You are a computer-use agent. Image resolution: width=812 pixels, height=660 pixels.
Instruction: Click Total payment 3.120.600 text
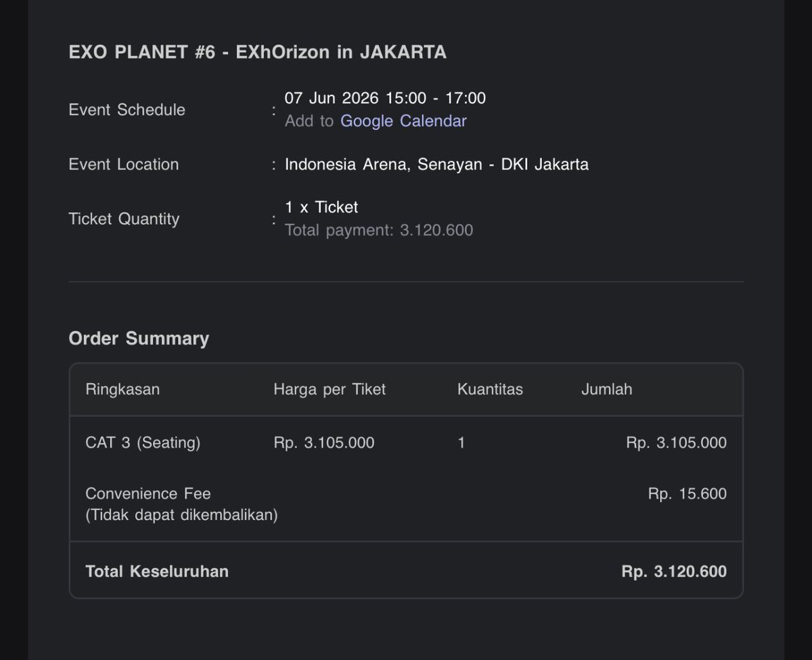click(x=378, y=230)
